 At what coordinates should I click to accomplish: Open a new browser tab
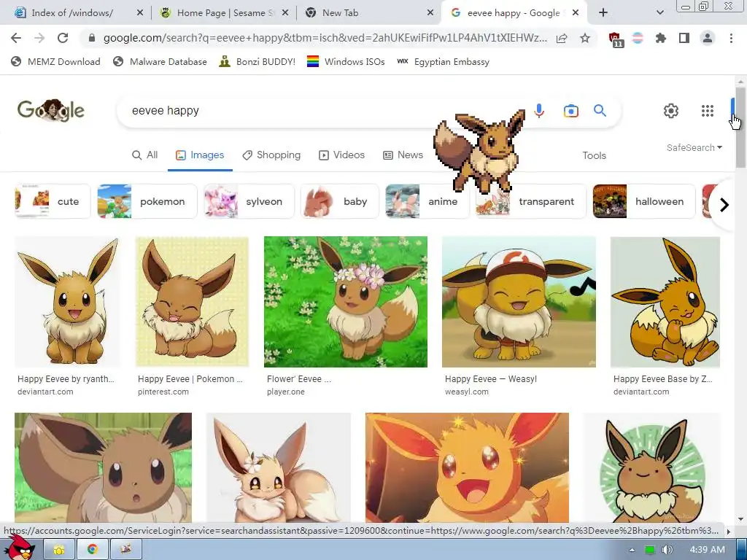[603, 13]
